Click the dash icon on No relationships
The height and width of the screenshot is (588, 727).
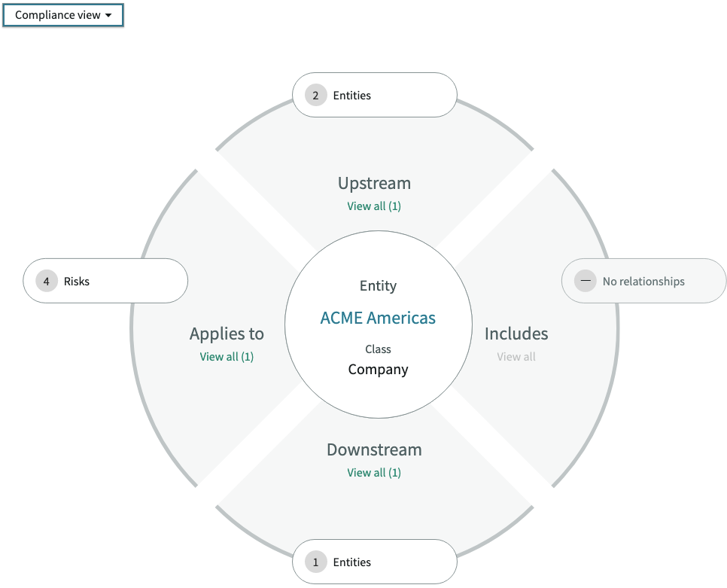click(585, 281)
